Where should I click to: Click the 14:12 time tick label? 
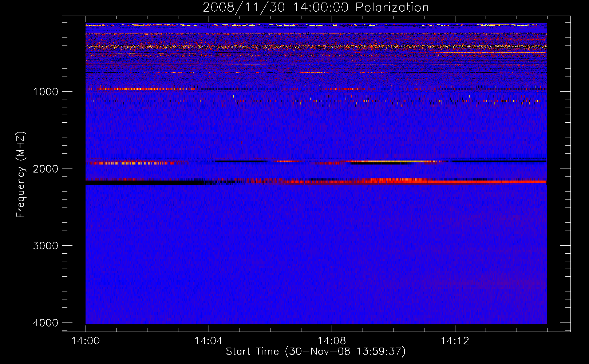455,341
